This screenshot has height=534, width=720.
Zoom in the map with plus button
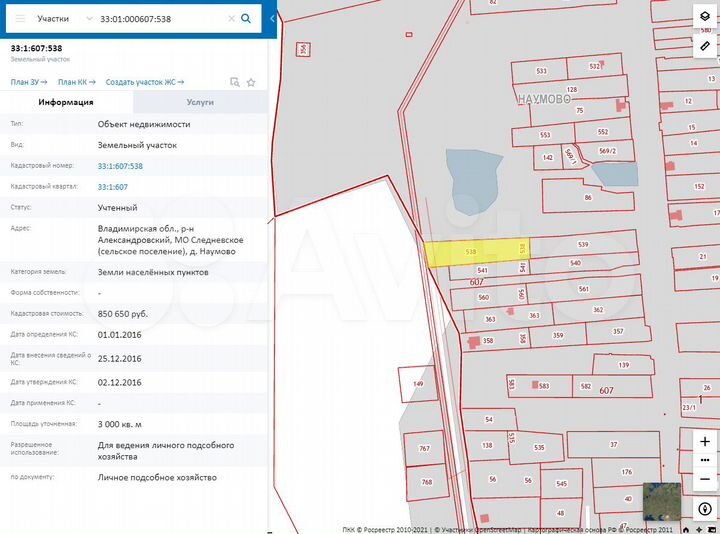(x=705, y=441)
